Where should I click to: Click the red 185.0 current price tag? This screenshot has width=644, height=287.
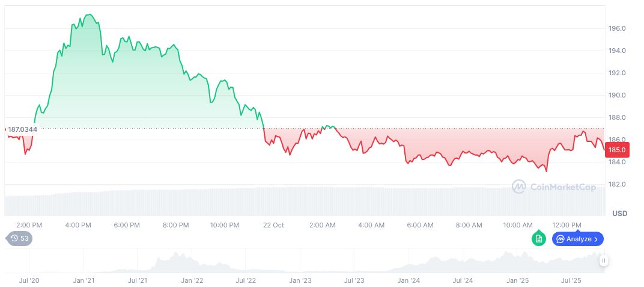tap(617, 150)
